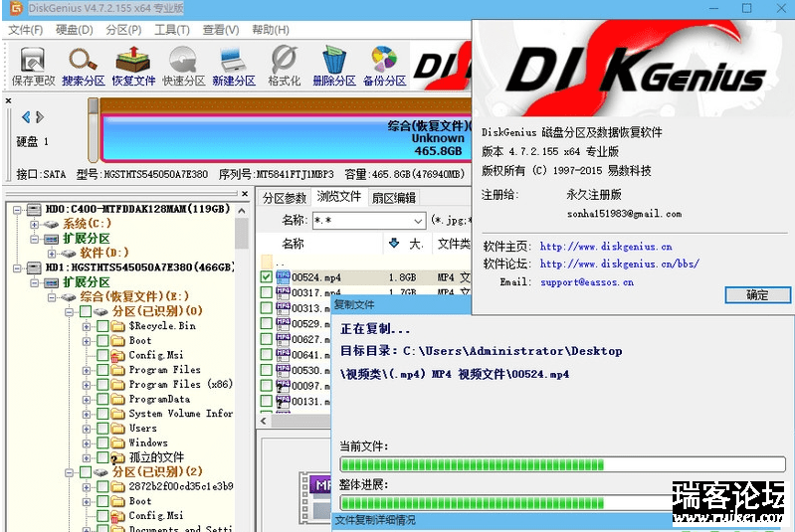Viewport: 795px width, 532px height.
Task: Click the 综合(恢复文件) 465.8GB partition bar
Action: point(287,138)
